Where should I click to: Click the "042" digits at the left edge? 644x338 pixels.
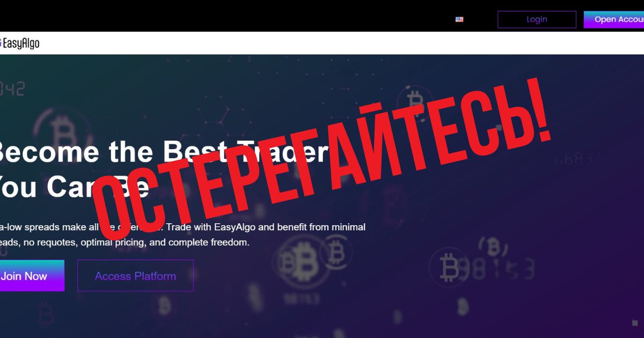pos(12,89)
